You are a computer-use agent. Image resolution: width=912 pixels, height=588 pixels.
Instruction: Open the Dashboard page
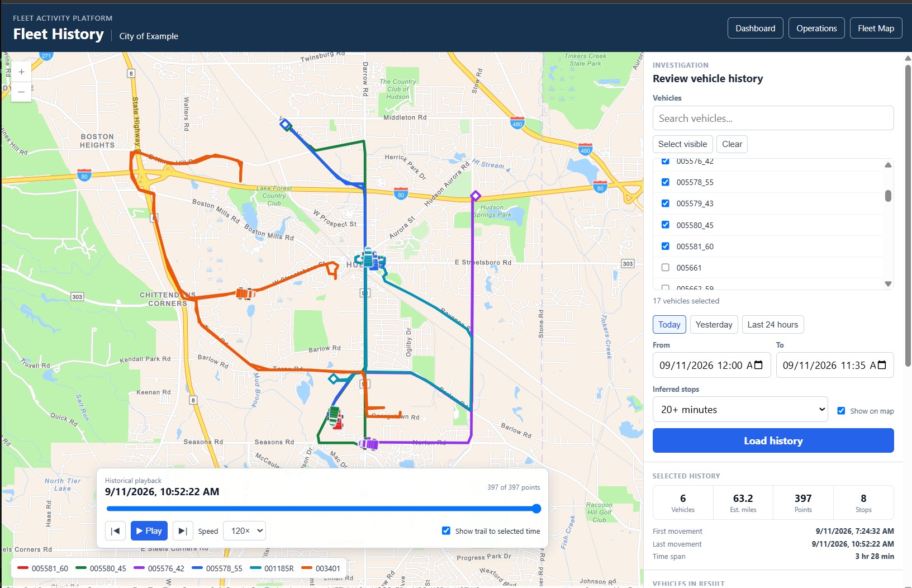pyautogui.click(x=756, y=29)
